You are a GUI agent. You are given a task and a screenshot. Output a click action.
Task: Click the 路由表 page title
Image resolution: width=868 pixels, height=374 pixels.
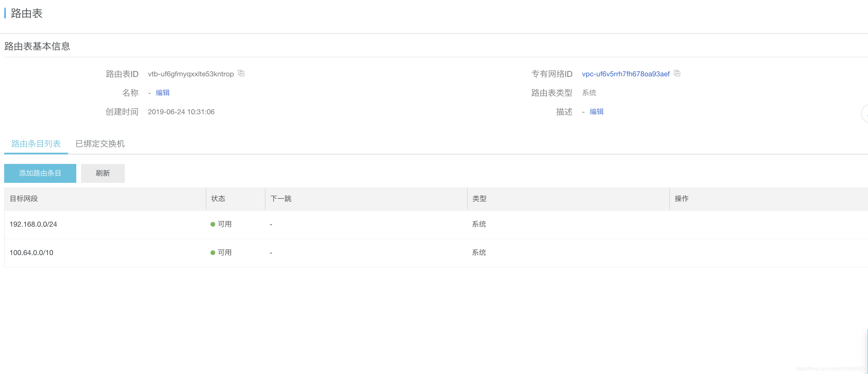pyautogui.click(x=26, y=13)
